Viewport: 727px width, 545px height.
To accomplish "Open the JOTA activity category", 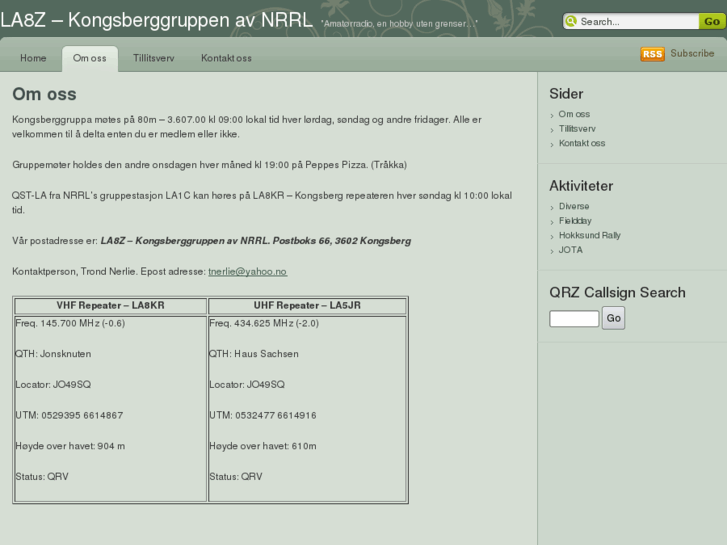I will 570,250.
